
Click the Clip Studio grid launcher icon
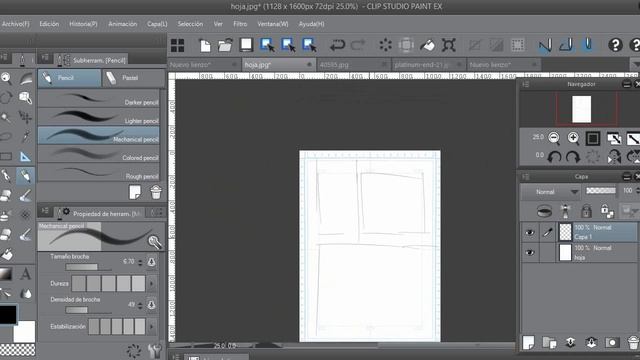point(178,45)
